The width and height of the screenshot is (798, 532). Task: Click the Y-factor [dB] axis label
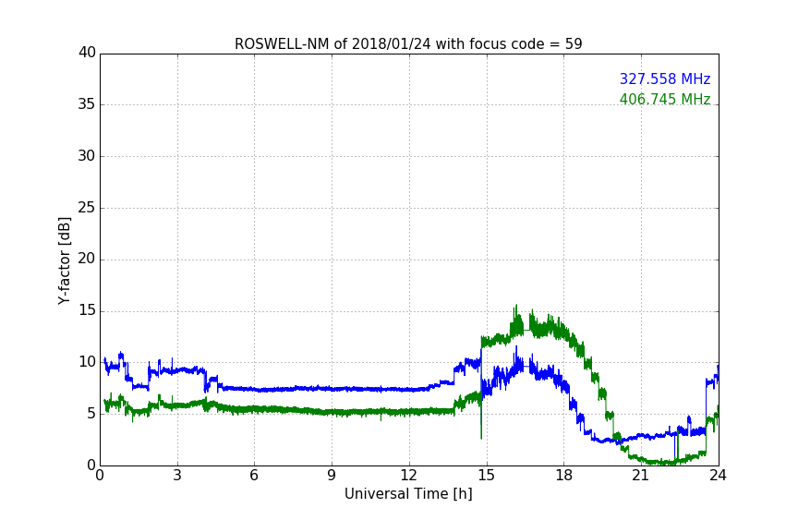64,260
